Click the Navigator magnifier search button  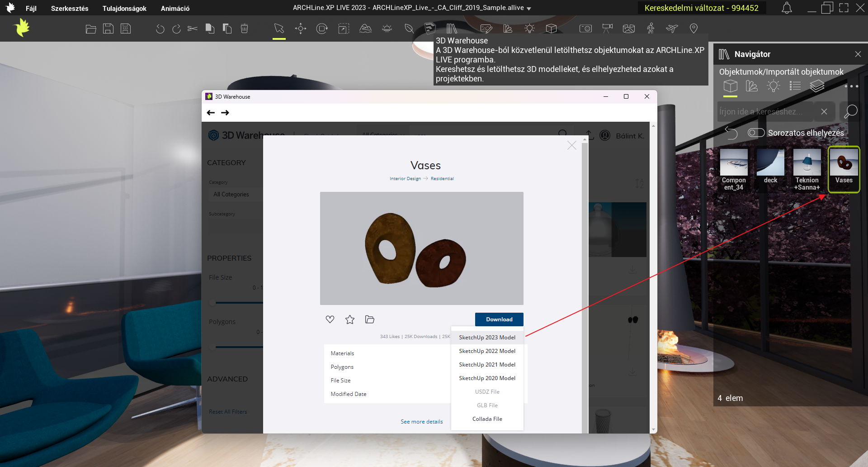coord(850,111)
